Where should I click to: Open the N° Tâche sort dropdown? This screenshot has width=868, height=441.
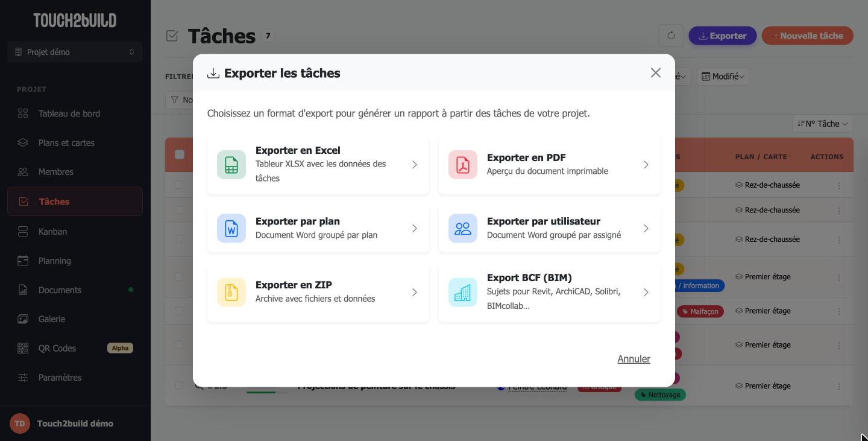tap(822, 124)
